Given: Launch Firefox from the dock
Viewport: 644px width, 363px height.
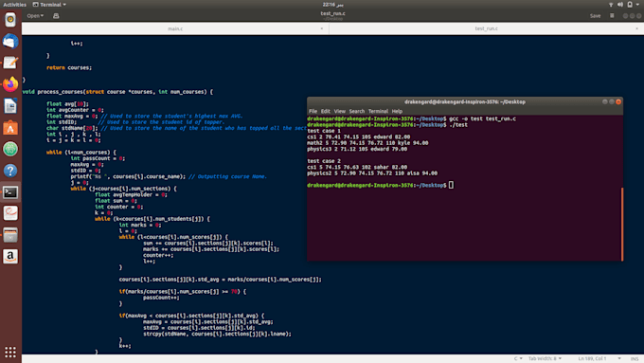Looking at the screenshot, I should click(10, 84).
